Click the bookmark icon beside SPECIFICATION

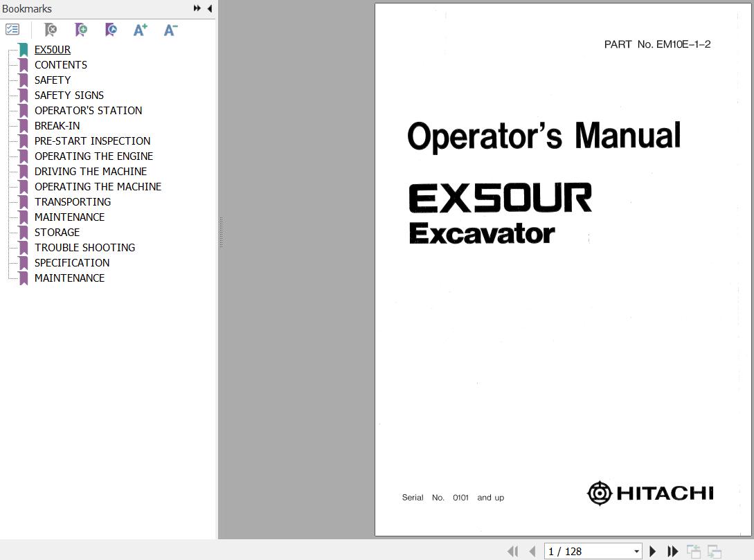pos(24,263)
